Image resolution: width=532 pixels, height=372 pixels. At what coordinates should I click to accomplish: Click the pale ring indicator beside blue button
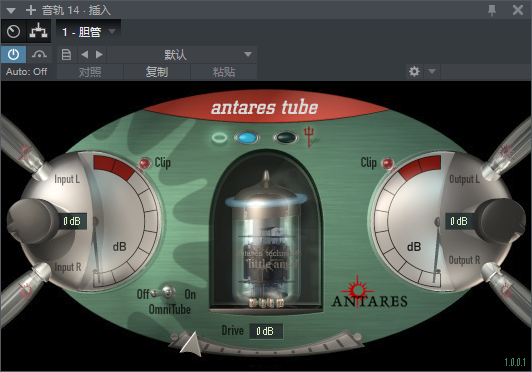[x=220, y=138]
